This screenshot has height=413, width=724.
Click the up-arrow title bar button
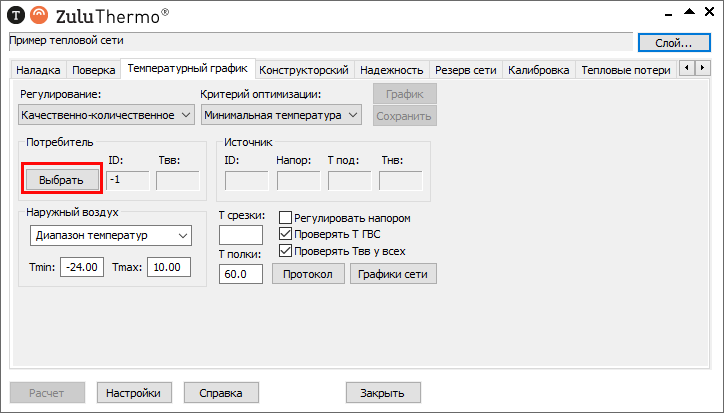689,12
